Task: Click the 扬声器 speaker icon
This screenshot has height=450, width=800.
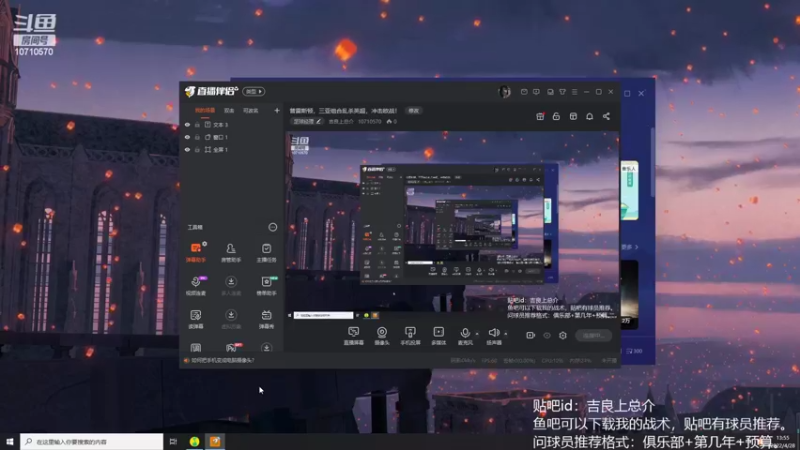Action: pos(493,333)
